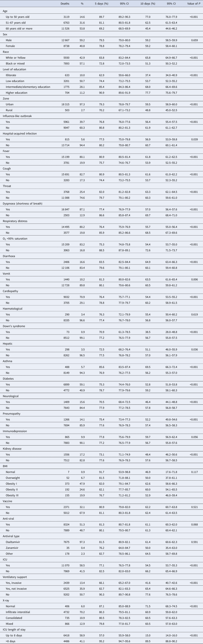Select the Intermediate/elementary education row label

tap(28, 87)
